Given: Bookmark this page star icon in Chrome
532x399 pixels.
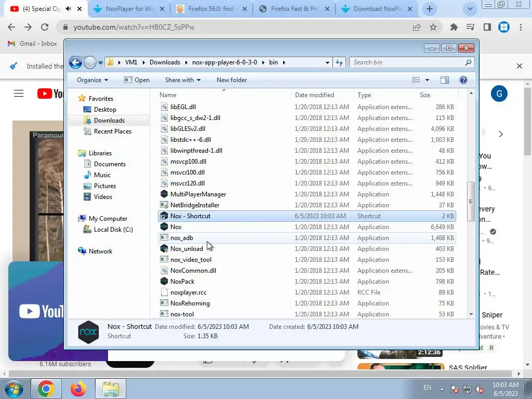Looking at the screenshot, I should point(433,27).
